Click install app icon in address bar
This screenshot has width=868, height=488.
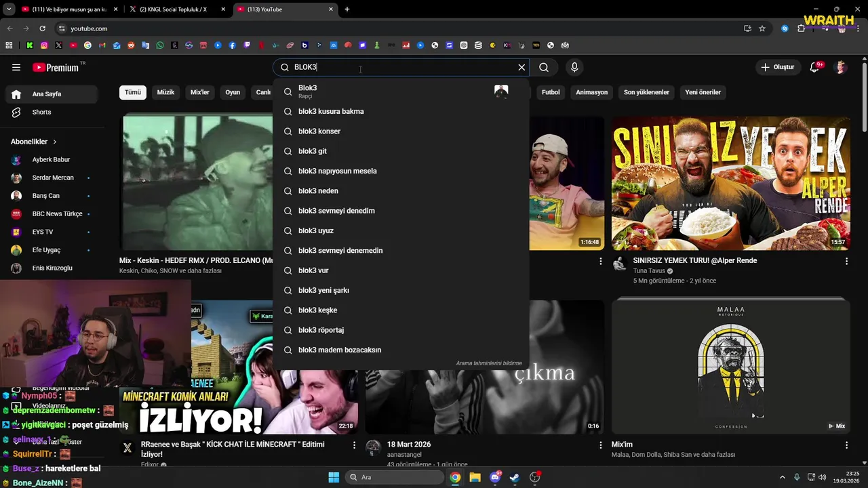[x=747, y=28]
